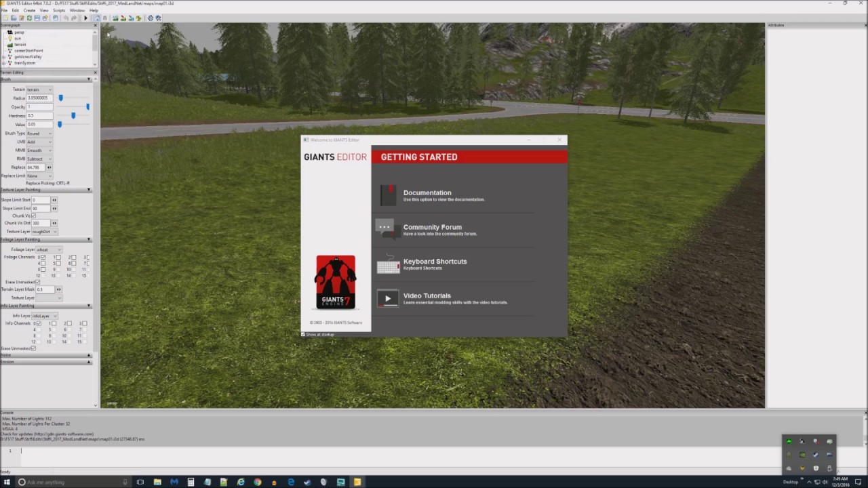This screenshot has width=868, height=488.
Task: Open the View menu
Action: [44, 10]
